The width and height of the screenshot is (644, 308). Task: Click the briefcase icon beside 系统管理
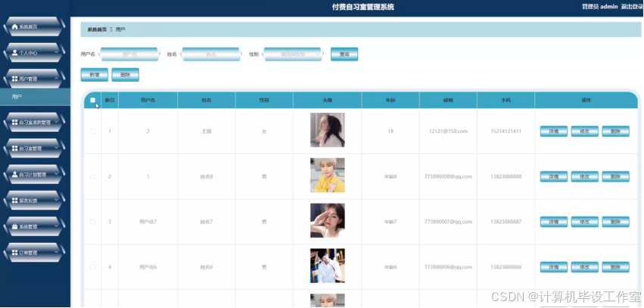click(x=15, y=227)
